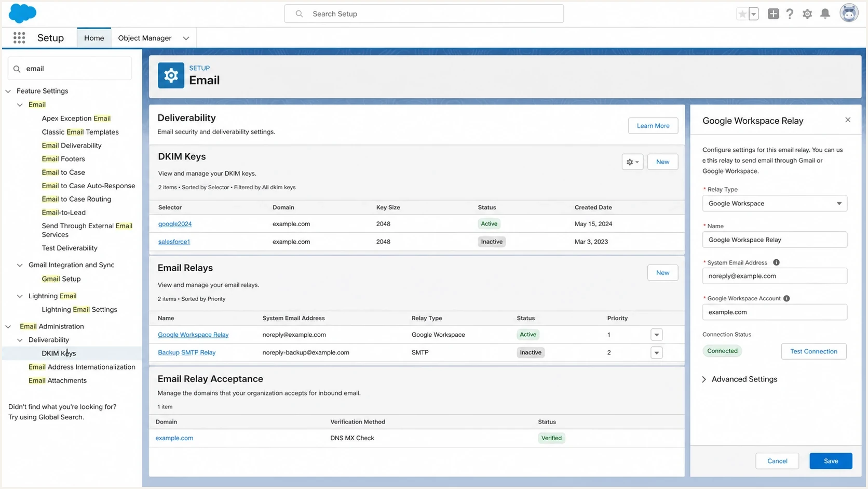Open the DKIM Keys list settings gear
This screenshot has width=868, height=489.
pyautogui.click(x=632, y=162)
